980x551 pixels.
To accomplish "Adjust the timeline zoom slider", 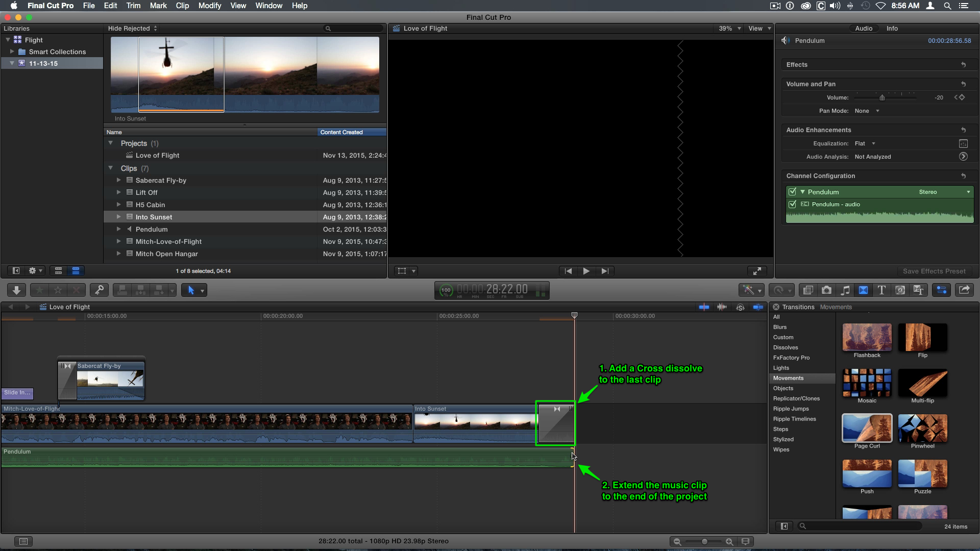I will click(x=704, y=541).
